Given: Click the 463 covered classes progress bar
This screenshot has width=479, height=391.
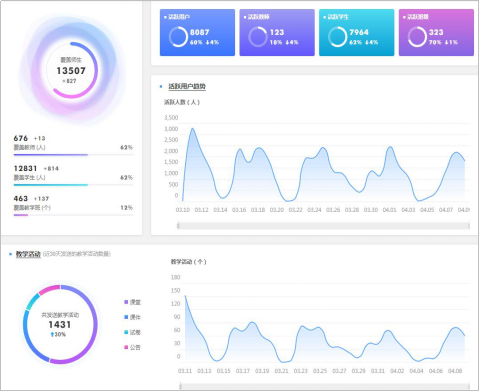Looking at the screenshot, I should pos(73,215).
